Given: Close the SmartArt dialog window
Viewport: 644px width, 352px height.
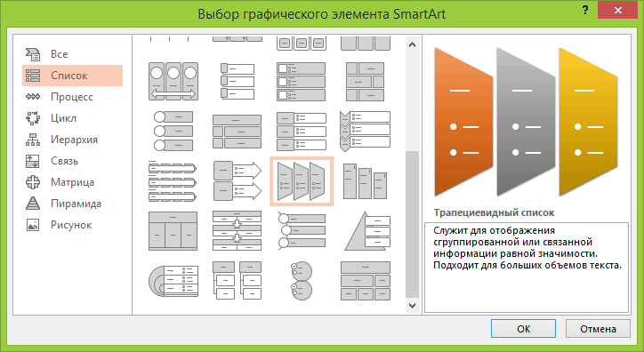Looking at the screenshot, I should click(x=618, y=11).
